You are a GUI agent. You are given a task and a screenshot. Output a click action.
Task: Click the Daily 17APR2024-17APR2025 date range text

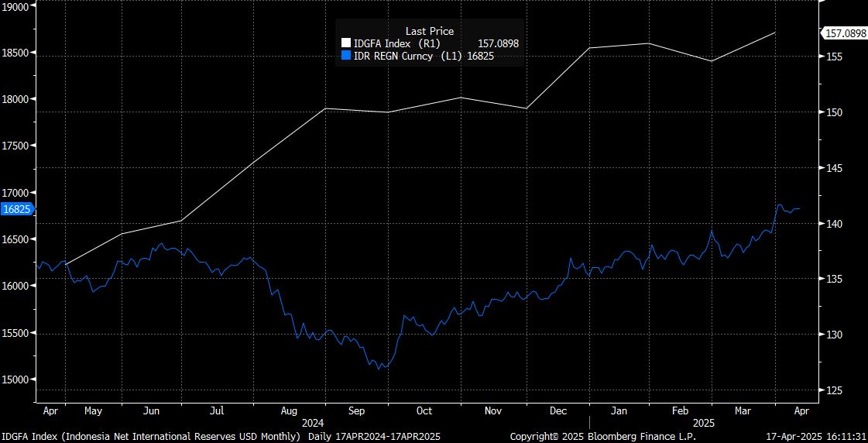362,437
